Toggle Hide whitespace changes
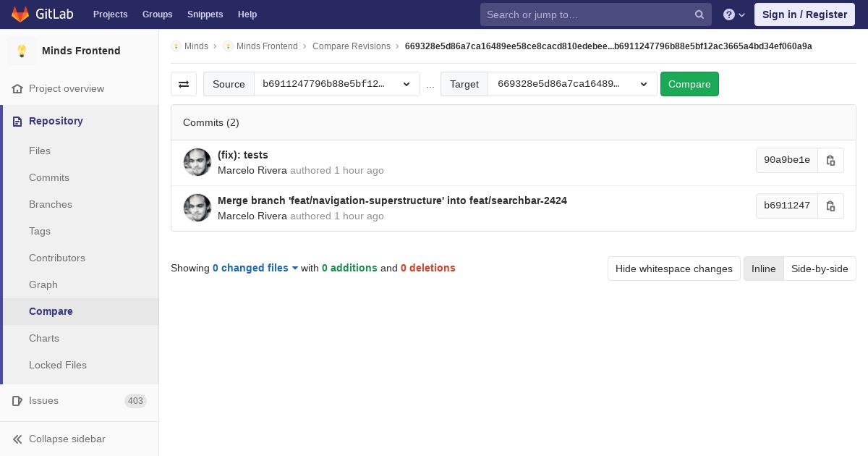 pos(673,269)
